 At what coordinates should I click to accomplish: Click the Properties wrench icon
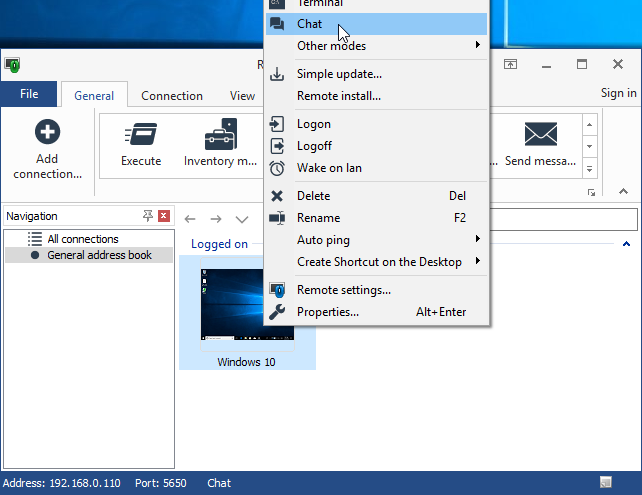(x=277, y=312)
